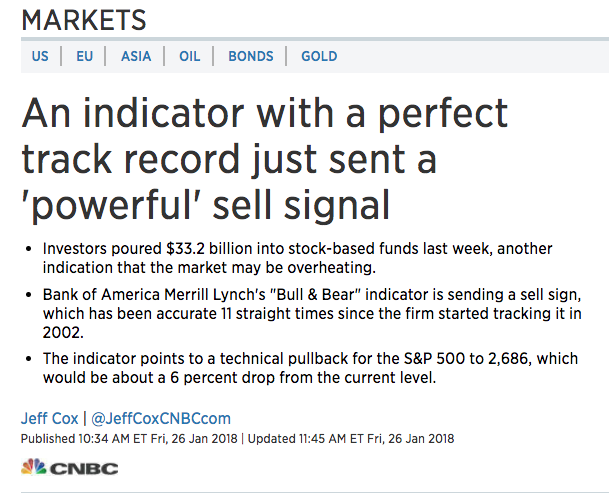
Task: Visit the @JeffCoxCNBCcom Twitter link
Action: (x=161, y=418)
